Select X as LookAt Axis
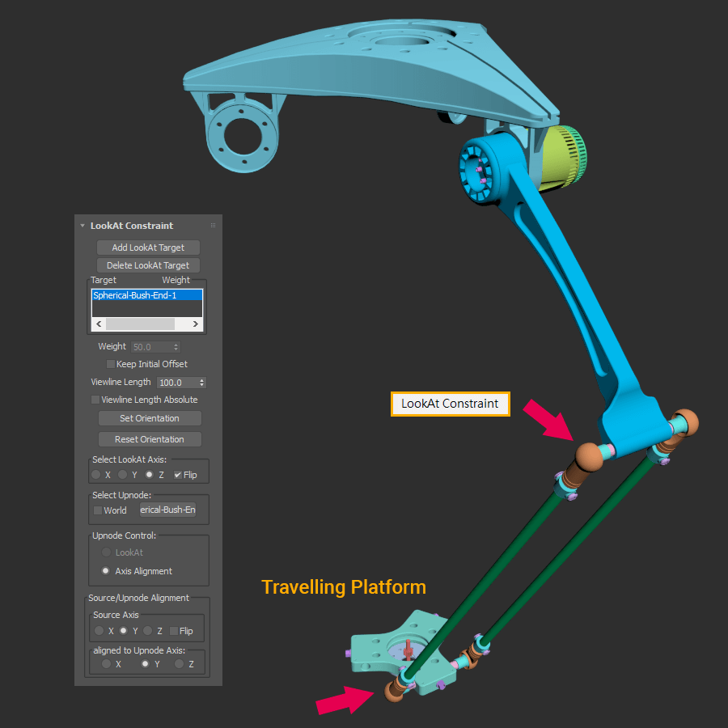728x728 pixels. coord(96,475)
